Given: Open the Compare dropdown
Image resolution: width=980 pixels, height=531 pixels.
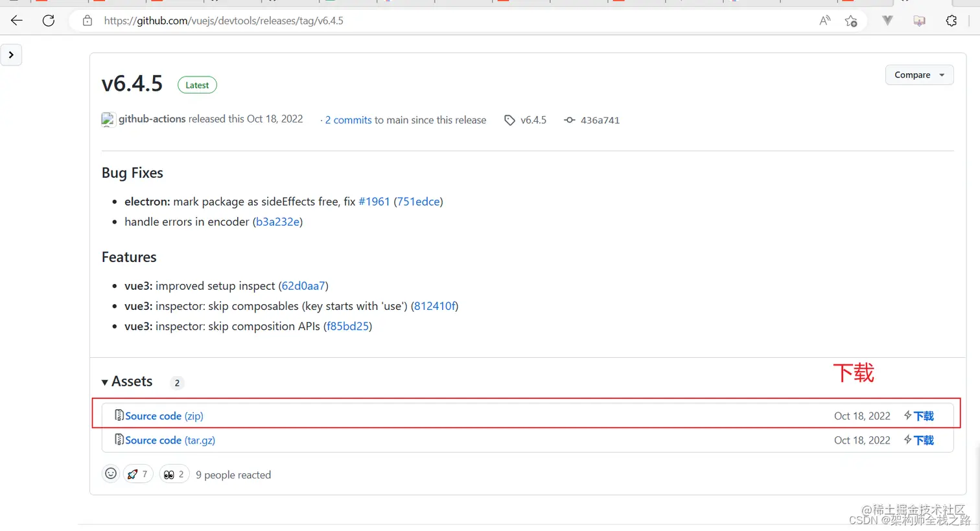Looking at the screenshot, I should [919, 75].
